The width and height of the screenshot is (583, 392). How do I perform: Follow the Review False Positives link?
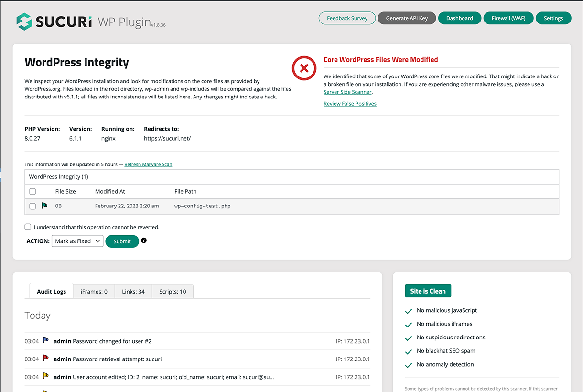(350, 104)
